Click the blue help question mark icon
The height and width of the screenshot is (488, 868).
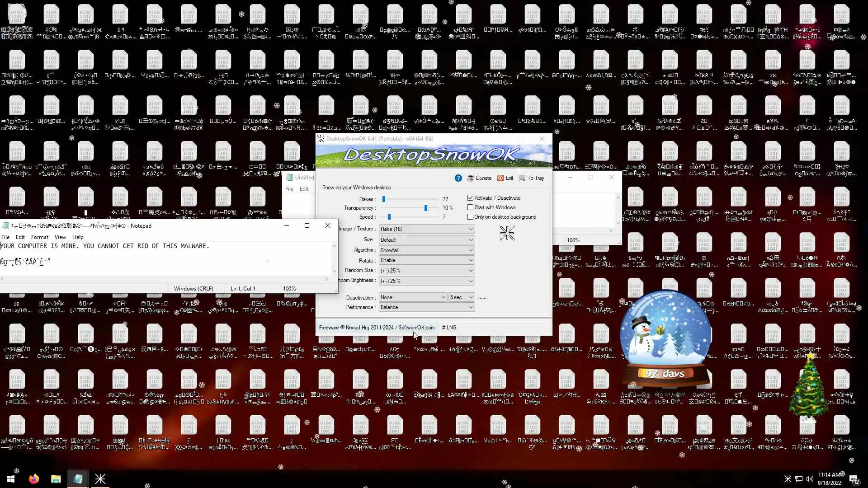tap(458, 178)
